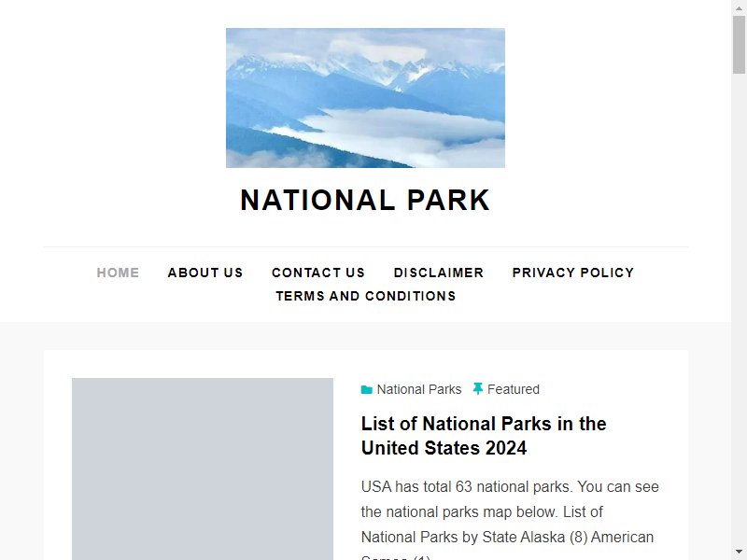The width and height of the screenshot is (747, 560).
Task: Click the article excerpt about 63 parks
Action: click(x=510, y=519)
